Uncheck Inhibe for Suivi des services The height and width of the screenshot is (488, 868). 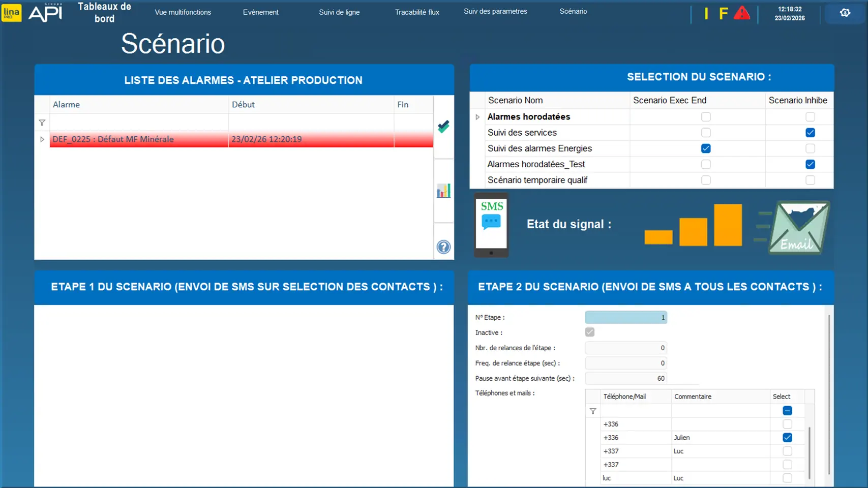click(810, 133)
